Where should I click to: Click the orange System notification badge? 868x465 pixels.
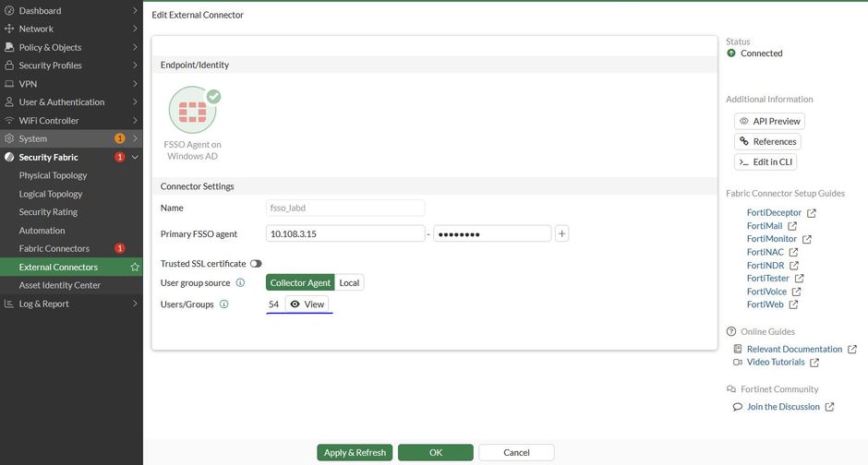119,138
